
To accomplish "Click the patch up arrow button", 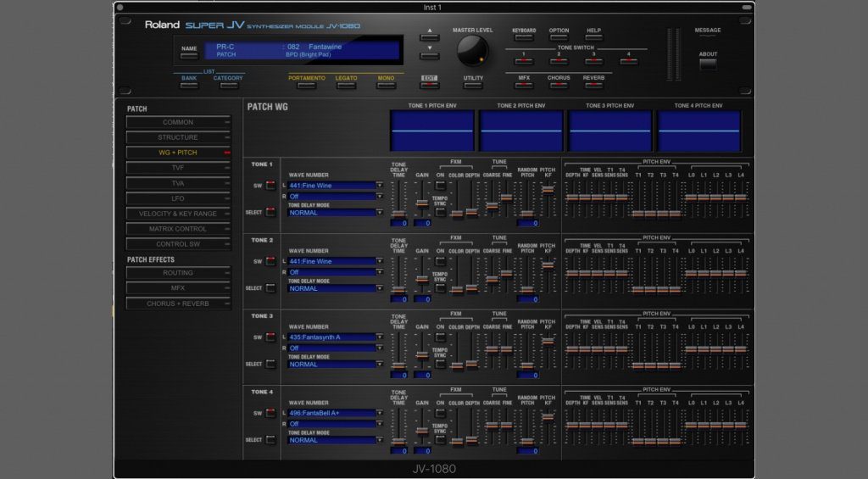I will [429, 37].
